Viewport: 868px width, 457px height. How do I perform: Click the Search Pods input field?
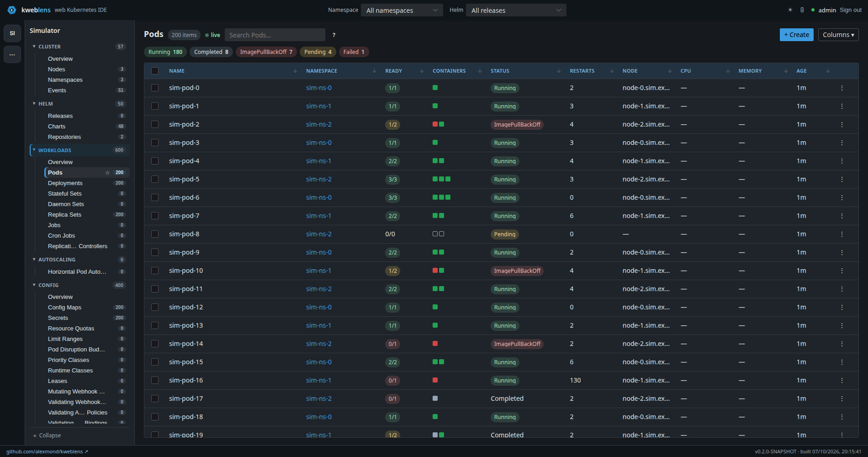tap(275, 35)
